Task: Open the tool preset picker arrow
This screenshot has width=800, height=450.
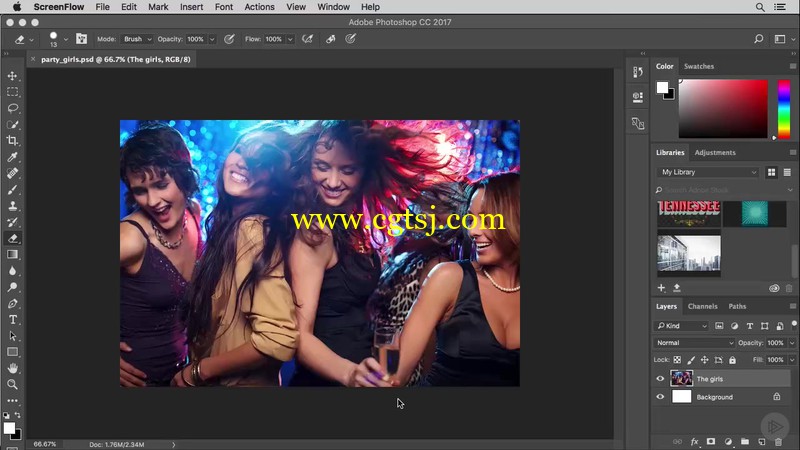Action: click(32, 39)
